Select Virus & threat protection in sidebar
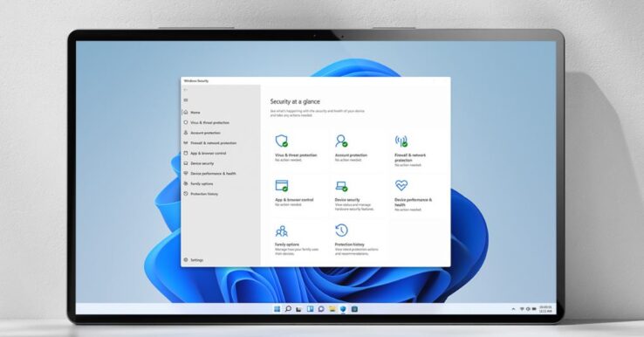 206,122
